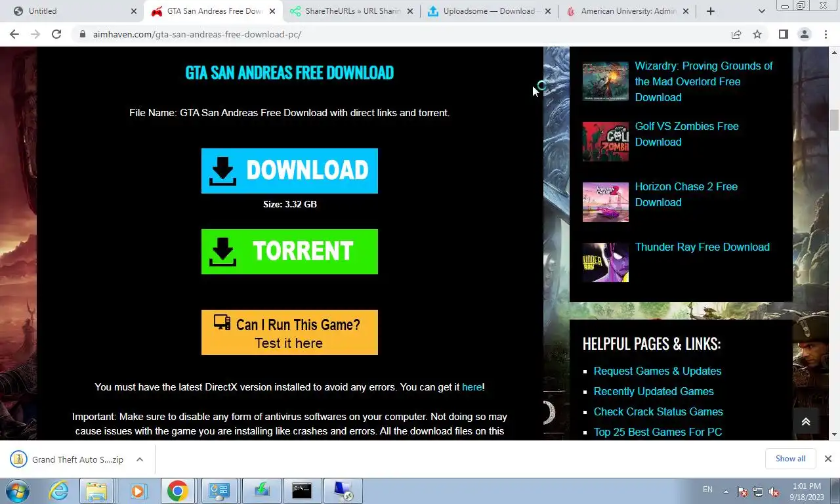Close the Uploadsome tab
This screenshot has height=504, width=840.
tap(548, 11)
